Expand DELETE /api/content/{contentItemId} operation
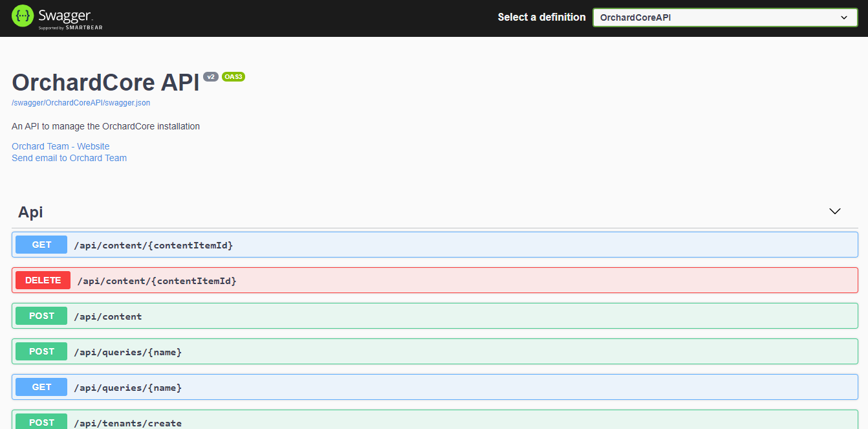 (x=435, y=281)
